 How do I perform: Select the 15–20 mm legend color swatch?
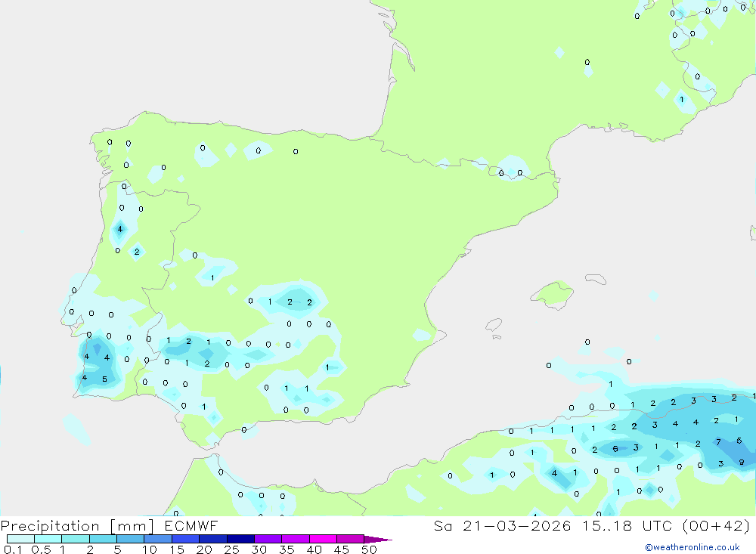click(186, 539)
